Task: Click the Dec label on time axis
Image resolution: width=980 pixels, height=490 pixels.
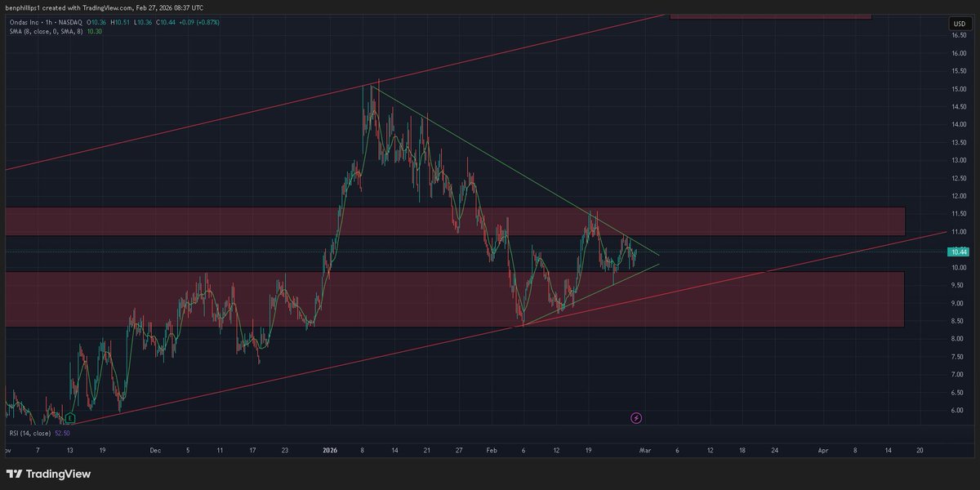Action: pos(156,449)
